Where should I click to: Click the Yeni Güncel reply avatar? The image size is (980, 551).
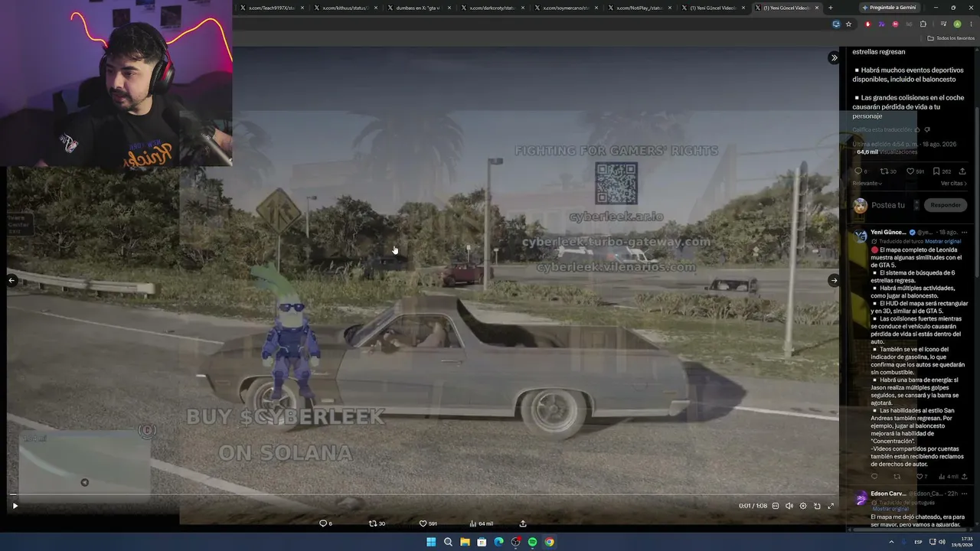pyautogui.click(x=861, y=236)
